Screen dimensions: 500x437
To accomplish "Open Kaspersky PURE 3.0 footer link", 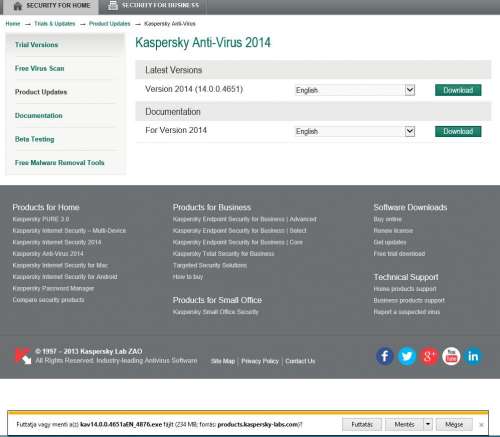I will (x=41, y=219).
